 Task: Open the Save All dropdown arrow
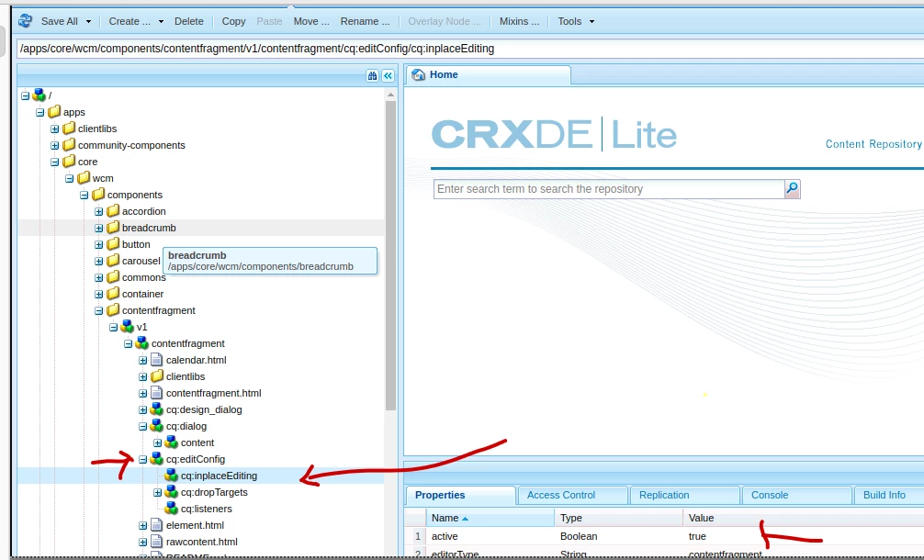pos(88,21)
